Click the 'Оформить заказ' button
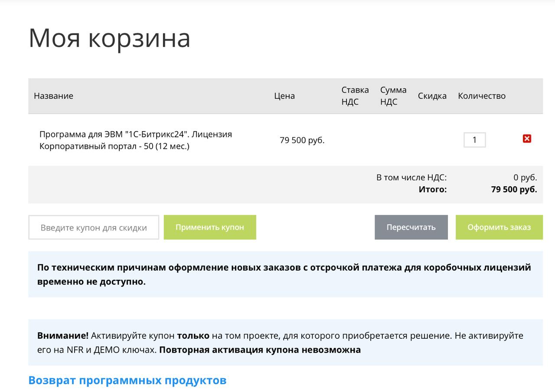 pyautogui.click(x=499, y=227)
